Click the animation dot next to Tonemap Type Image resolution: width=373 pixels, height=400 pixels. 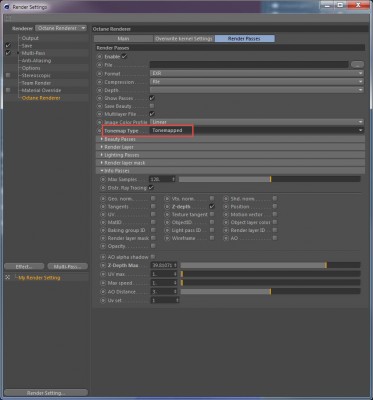pyautogui.click(x=99, y=131)
